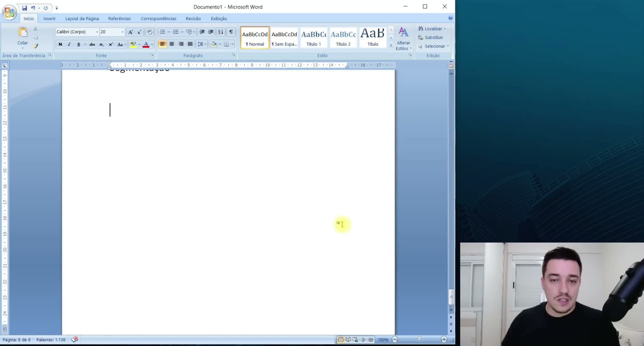
Task: Click the spelling check status bar icon
Action: pos(75,339)
